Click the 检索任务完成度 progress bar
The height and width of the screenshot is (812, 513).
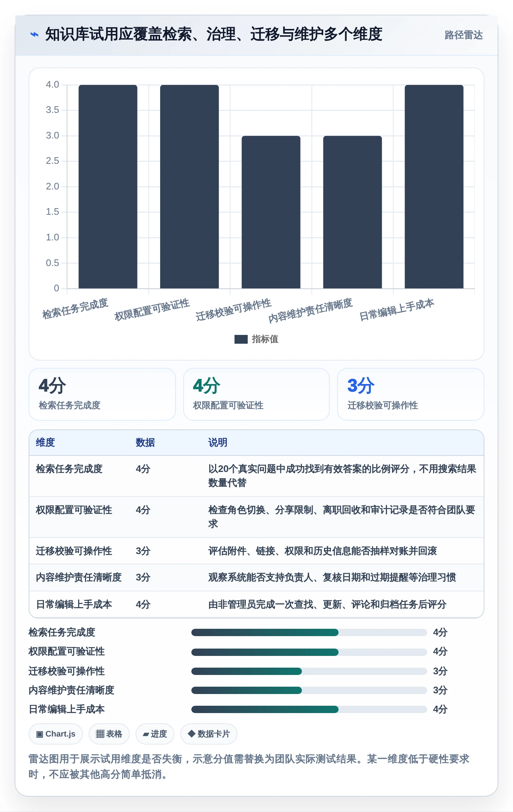[309, 632]
